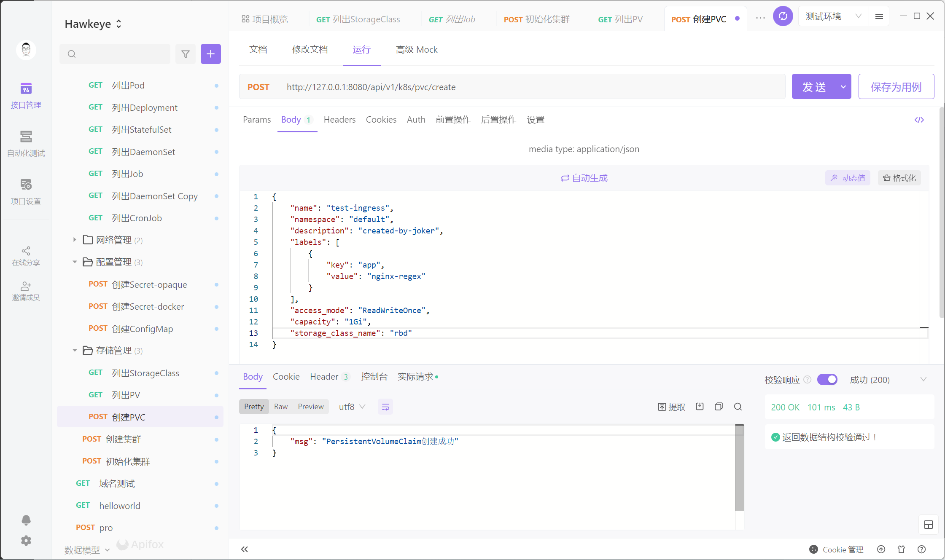Viewport: 945px width, 560px height.
Task: Open 前置操作 tab
Action: click(x=453, y=120)
